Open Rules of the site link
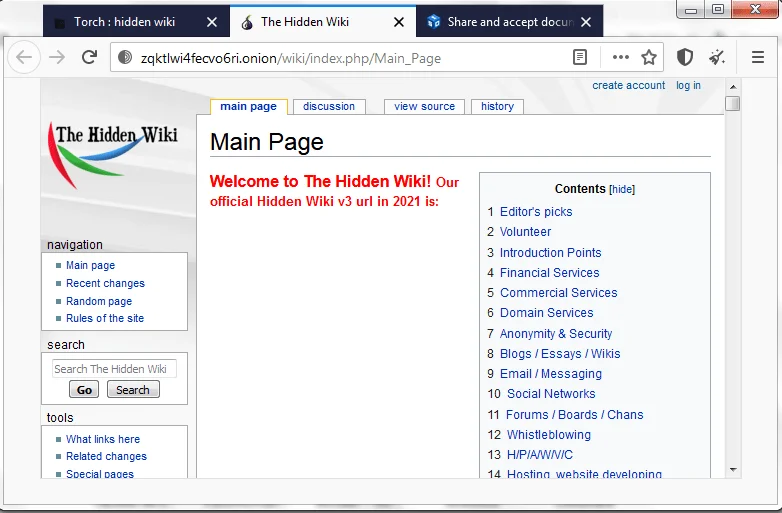 pyautogui.click(x=105, y=318)
